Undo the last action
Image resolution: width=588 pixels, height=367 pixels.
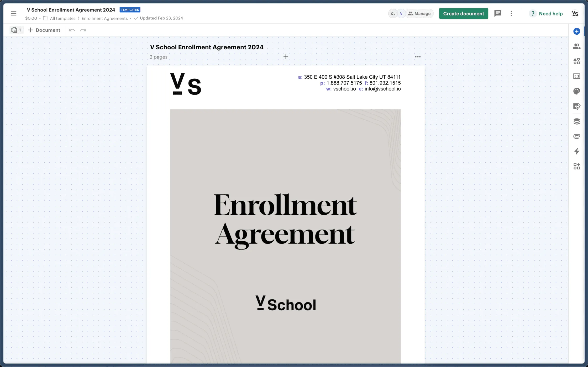click(x=72, y=30)
